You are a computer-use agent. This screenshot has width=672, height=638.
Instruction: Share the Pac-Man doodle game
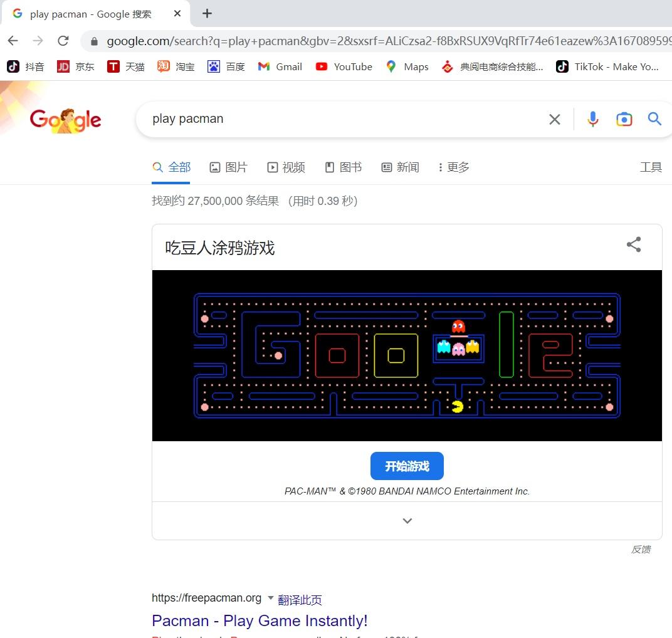coord(634,244)
